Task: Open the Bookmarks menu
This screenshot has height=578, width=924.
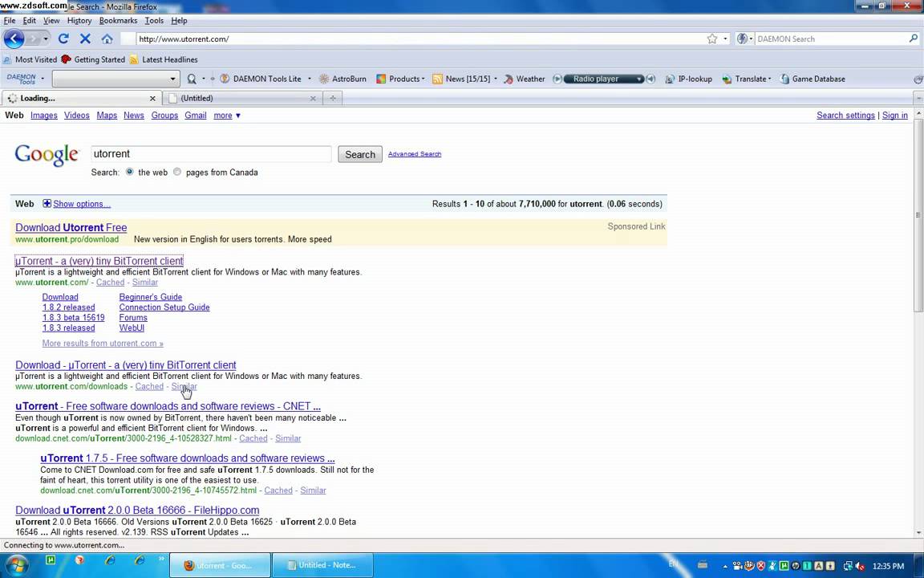Action: pos(118,21)
